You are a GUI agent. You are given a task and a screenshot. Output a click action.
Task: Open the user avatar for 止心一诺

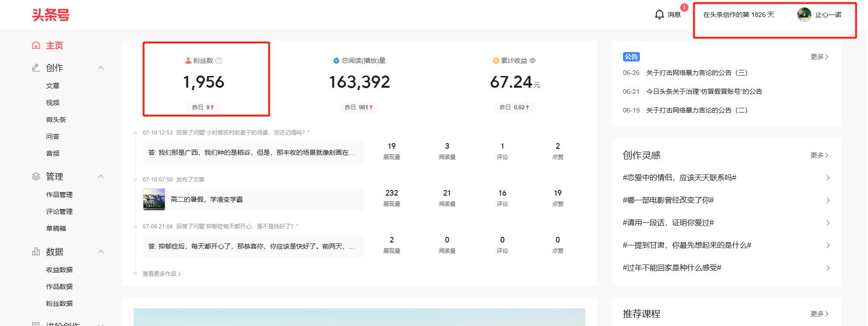(x=804, y=15)
